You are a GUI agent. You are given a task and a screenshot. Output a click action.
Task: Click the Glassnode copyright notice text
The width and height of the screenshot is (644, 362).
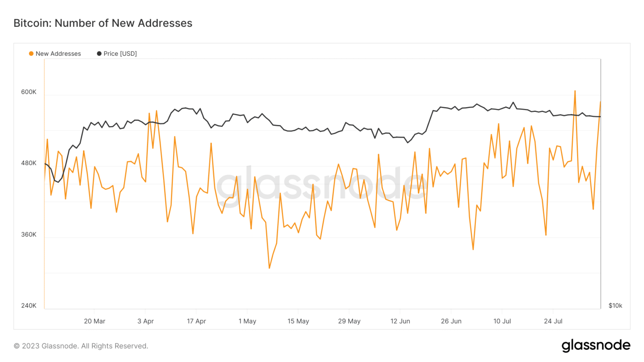[81, 346]
